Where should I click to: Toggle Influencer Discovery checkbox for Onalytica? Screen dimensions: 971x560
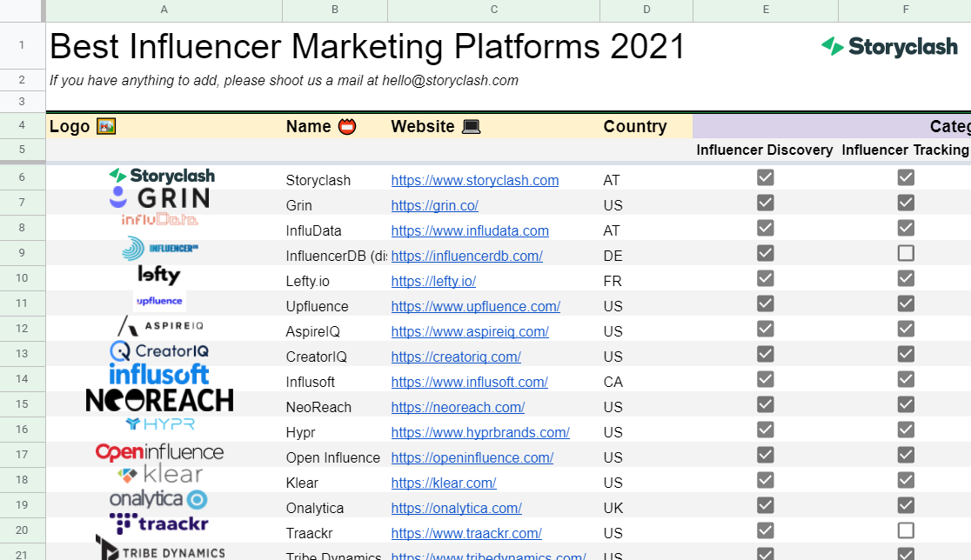[x=766, y=505]
